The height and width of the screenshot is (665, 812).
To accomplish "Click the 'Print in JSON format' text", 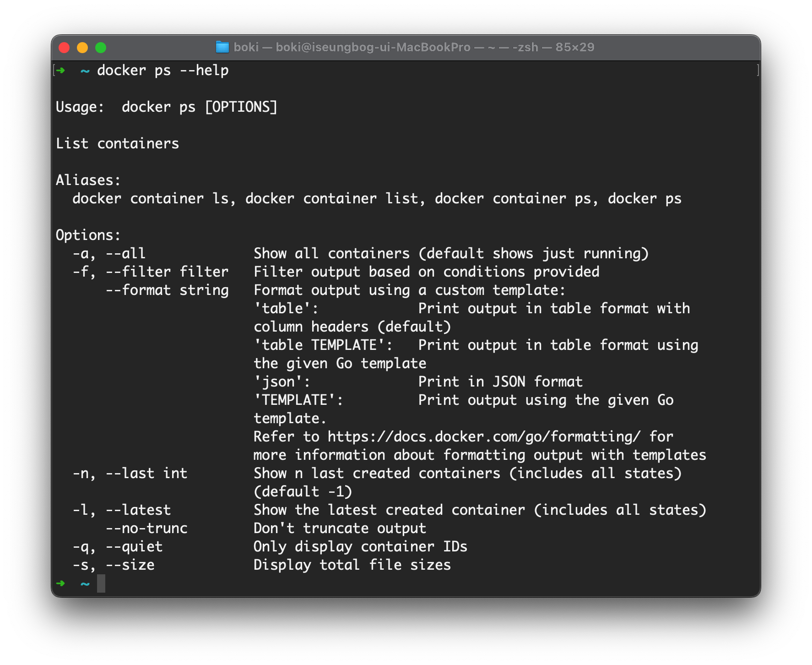I will [501, 382].
